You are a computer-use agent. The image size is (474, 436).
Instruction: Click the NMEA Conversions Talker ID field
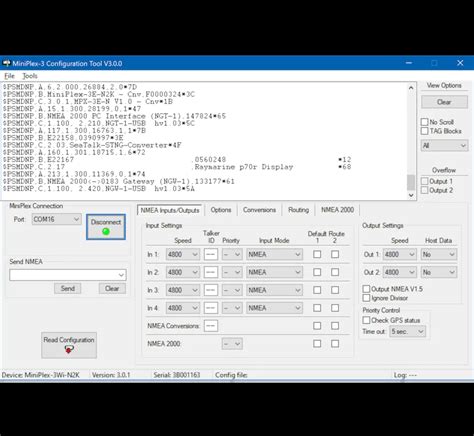[x=211, y=326]
